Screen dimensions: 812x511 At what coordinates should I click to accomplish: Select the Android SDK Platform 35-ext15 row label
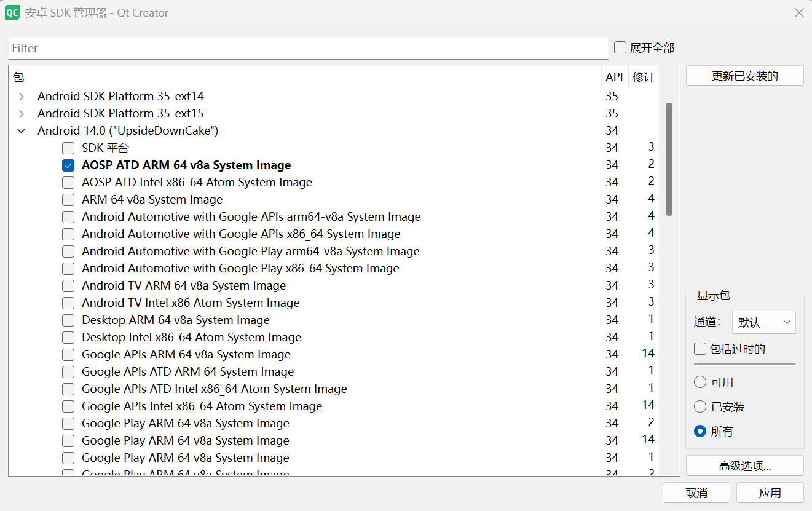[x=120, y=113]
